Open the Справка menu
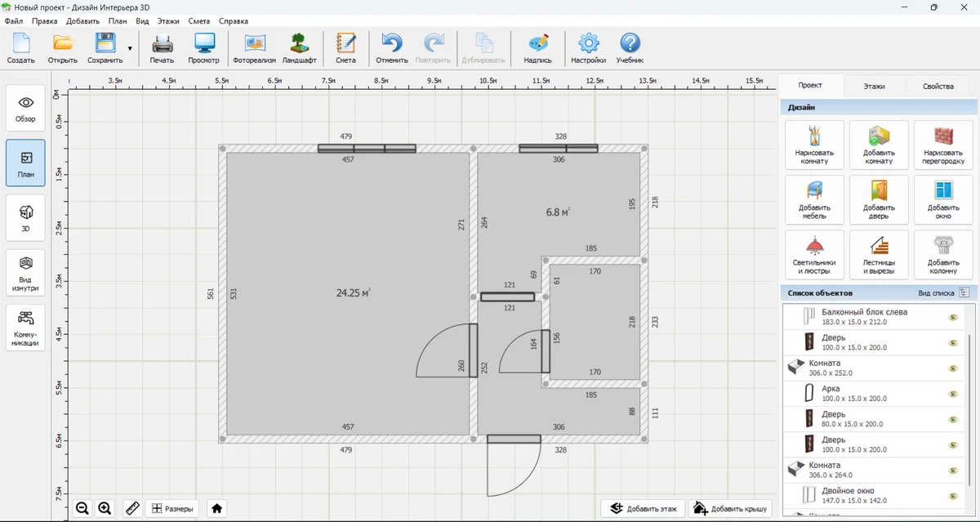This screenshot has width=980, height=522. point(234,20)
